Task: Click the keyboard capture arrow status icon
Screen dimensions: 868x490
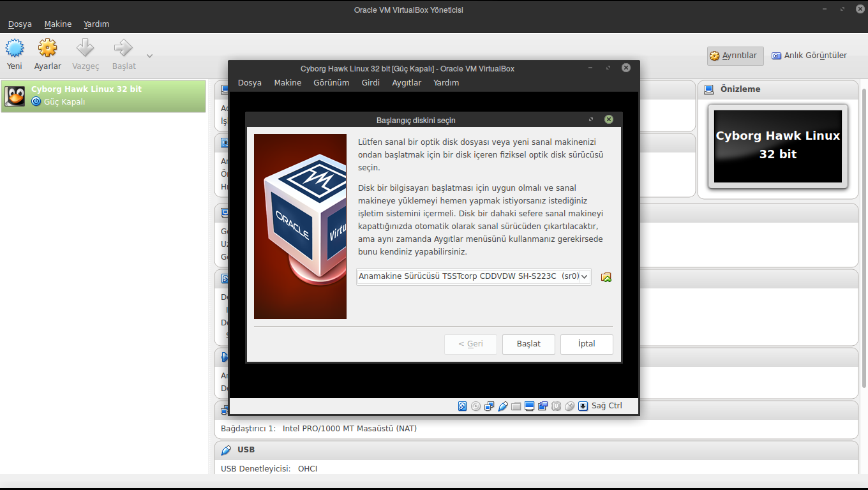Action: click(x=583, y=406)
